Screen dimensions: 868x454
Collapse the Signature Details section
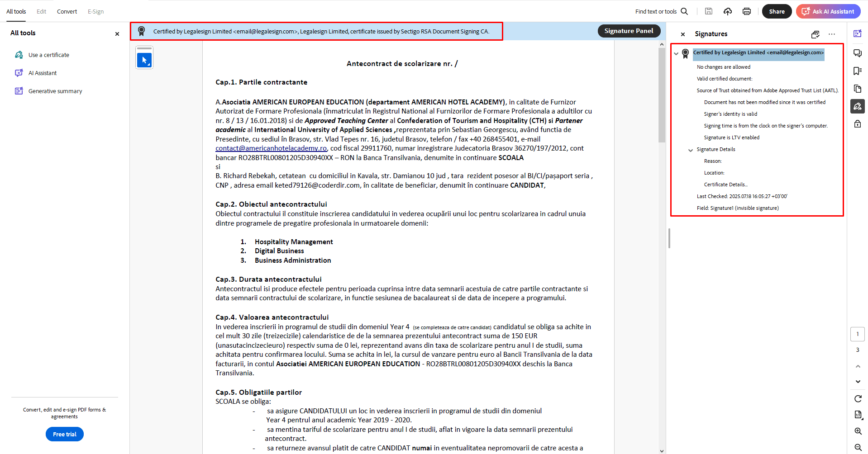point(691,150)
